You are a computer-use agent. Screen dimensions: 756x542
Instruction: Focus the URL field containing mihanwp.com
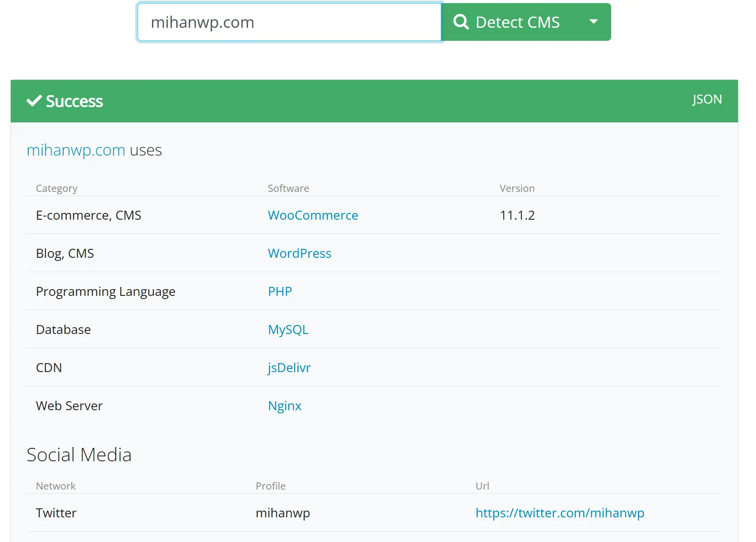point(290,22)
